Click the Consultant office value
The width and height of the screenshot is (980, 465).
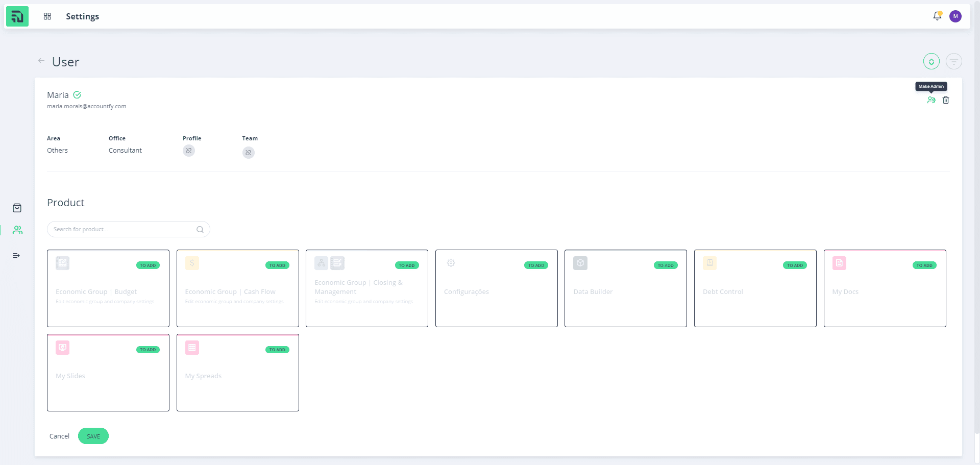tap(125, 151)
